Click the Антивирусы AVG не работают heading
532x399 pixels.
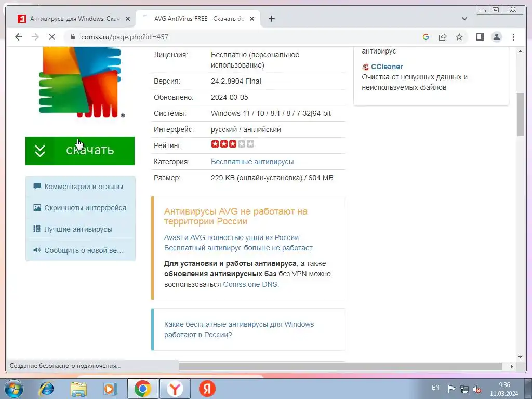(x=235, y=216)
